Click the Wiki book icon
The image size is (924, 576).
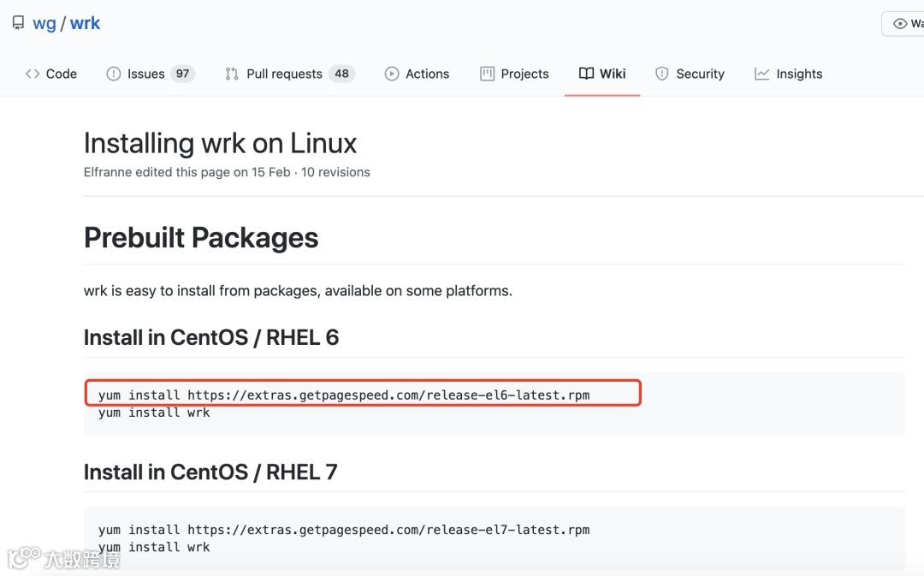586,74
